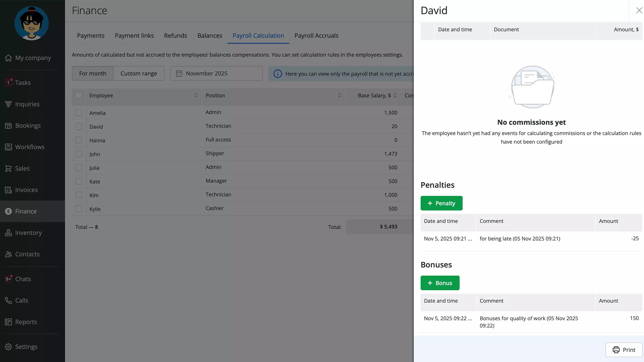Screen dimensions: 644x362
Task: Open the Reports sidebar icon
Action: point(8,322)
